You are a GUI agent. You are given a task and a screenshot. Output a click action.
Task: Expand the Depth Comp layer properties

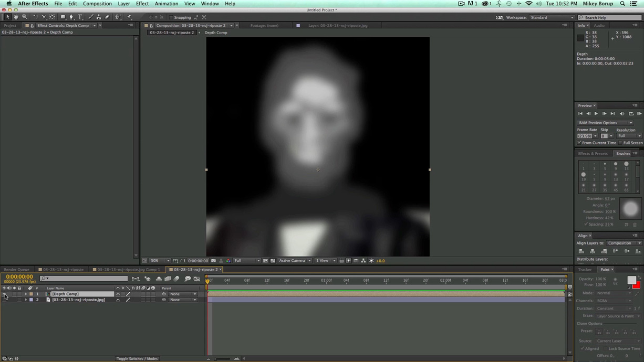(25, 294)
